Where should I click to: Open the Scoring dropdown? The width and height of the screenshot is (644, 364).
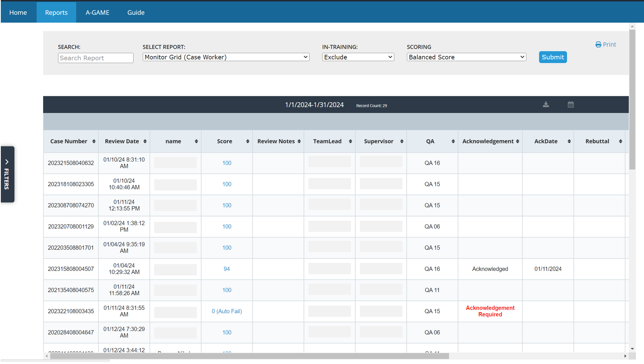tap(466, 57)
